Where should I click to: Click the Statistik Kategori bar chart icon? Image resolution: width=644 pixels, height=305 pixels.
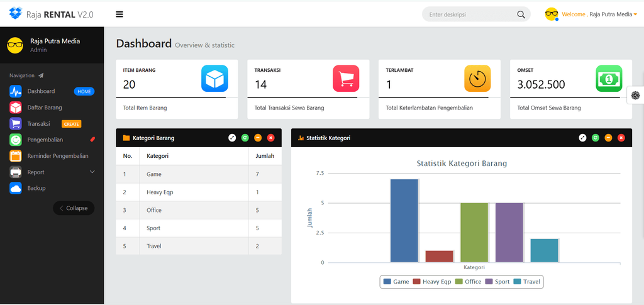(x=301, y=138)
